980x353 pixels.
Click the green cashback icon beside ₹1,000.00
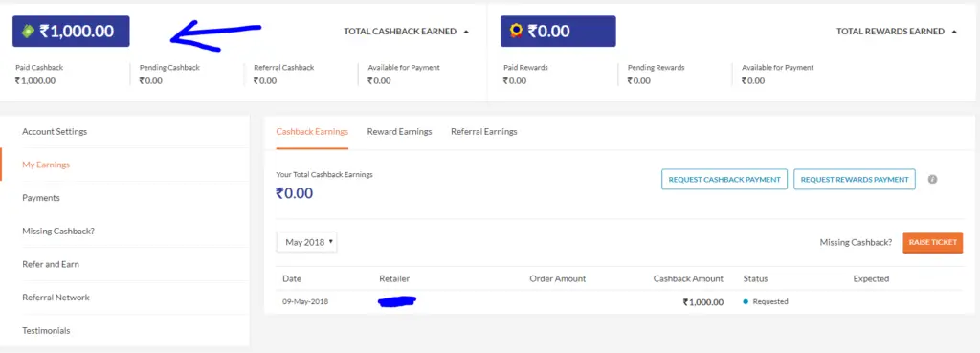pyautogui.click(x=28, y=32)
